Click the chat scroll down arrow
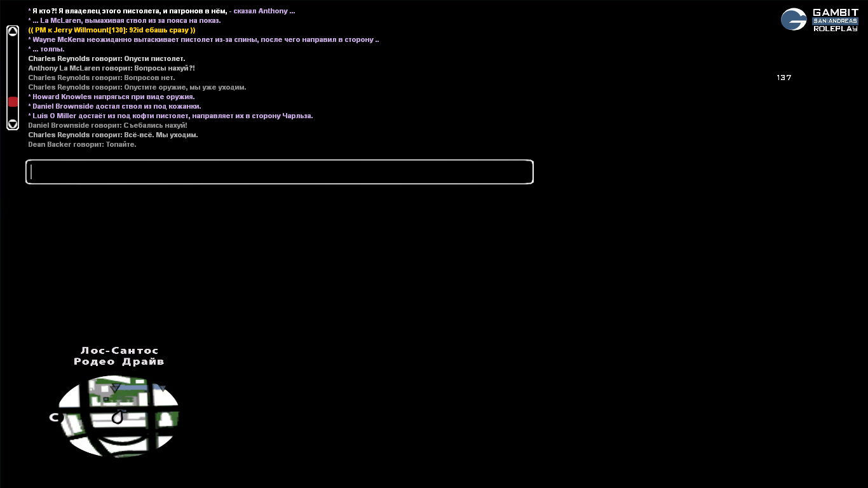Screen dimensions: 868x488 13,123
